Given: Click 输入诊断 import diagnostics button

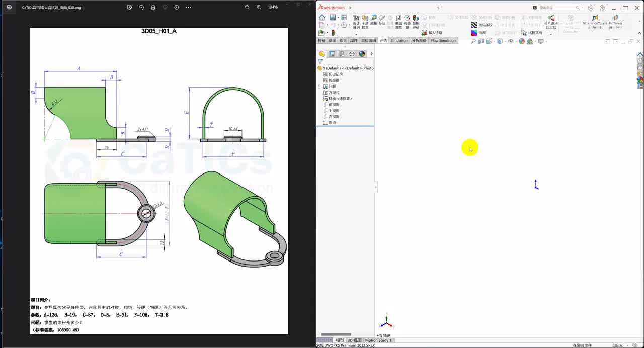Looking at the screenshot, I should click(432, 33).
